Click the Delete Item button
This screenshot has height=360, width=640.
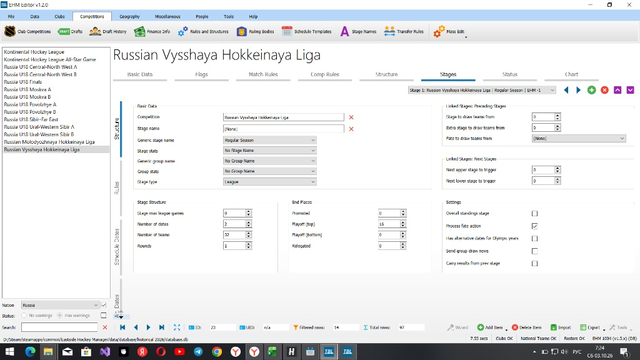point(527,327)
